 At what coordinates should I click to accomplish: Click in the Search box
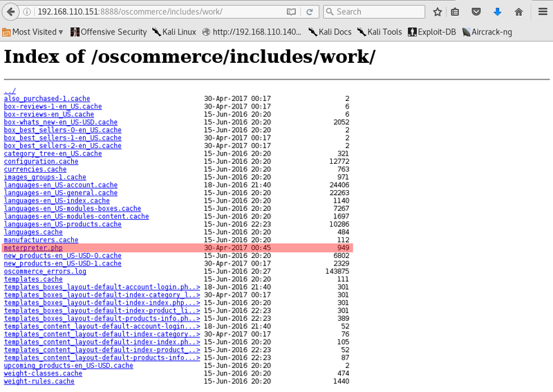point(377,12)
